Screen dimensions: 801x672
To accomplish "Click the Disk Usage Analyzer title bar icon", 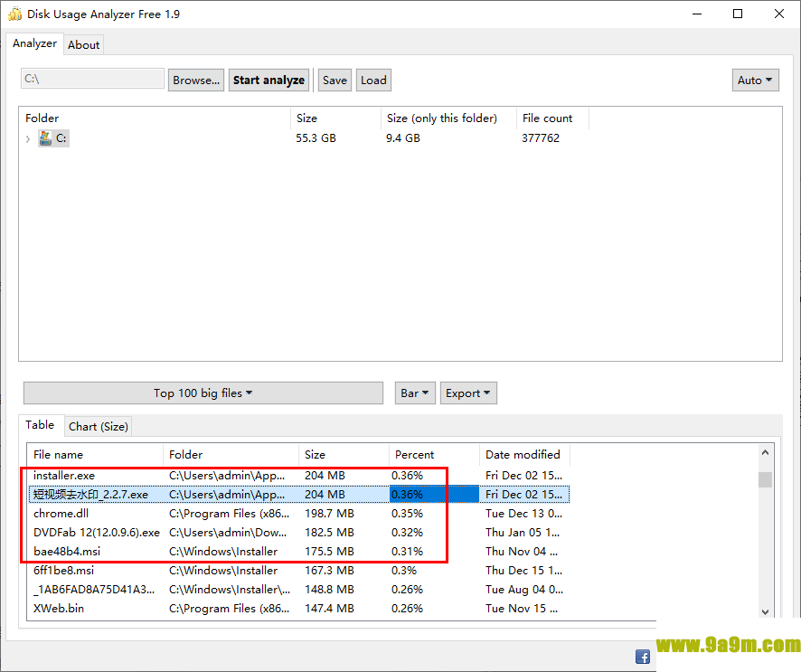I will (x=14, y=14).
